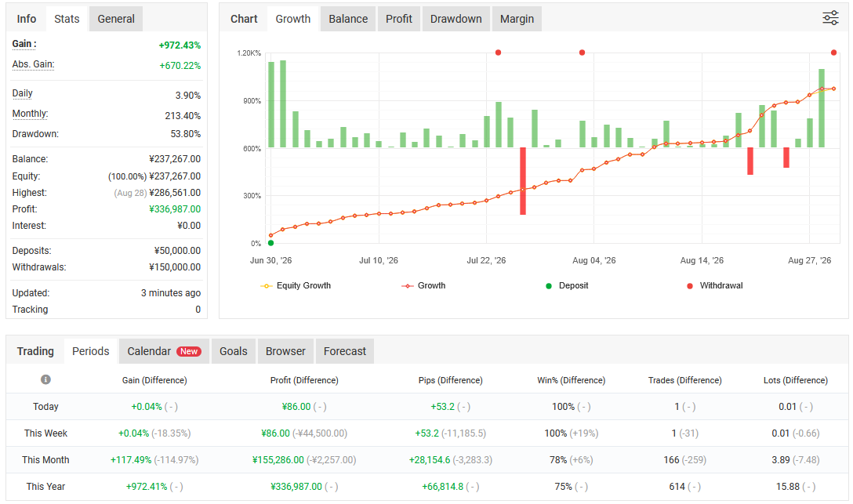Click the green deposit dot on chart
Viewport: 853px width, 504px height.
271,243
